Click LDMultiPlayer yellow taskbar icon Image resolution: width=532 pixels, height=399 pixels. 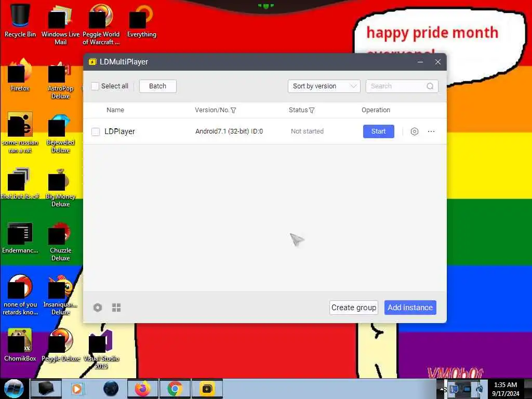207,389
